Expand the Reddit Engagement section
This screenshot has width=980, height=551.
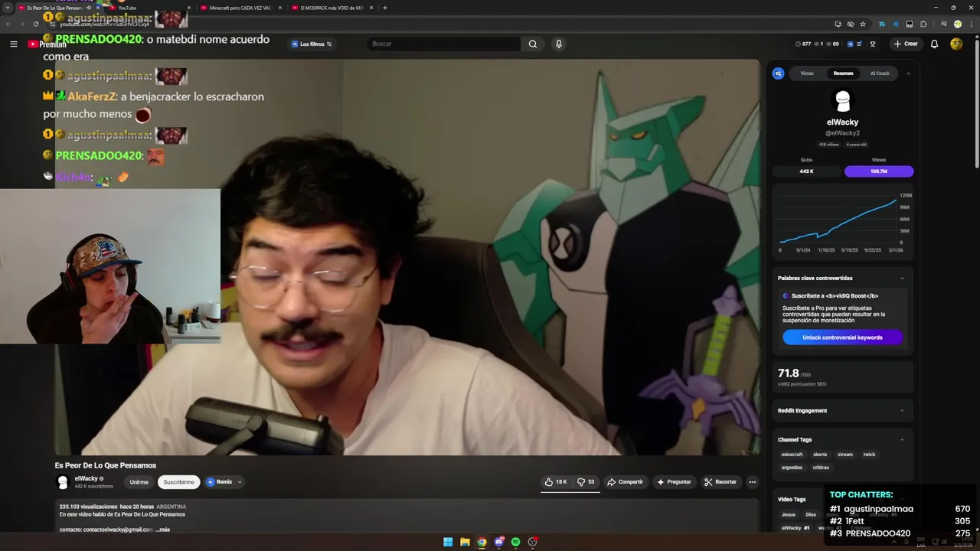point(902,411)
